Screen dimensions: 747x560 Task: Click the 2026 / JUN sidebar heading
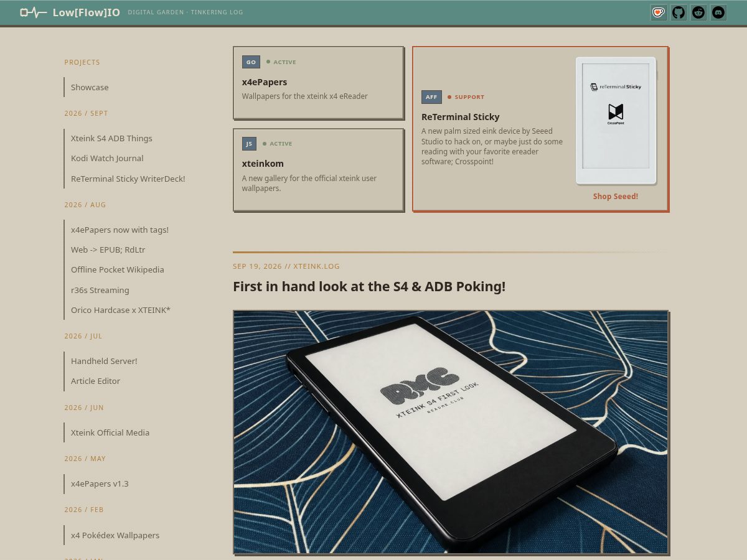click(x=84, y=408)
